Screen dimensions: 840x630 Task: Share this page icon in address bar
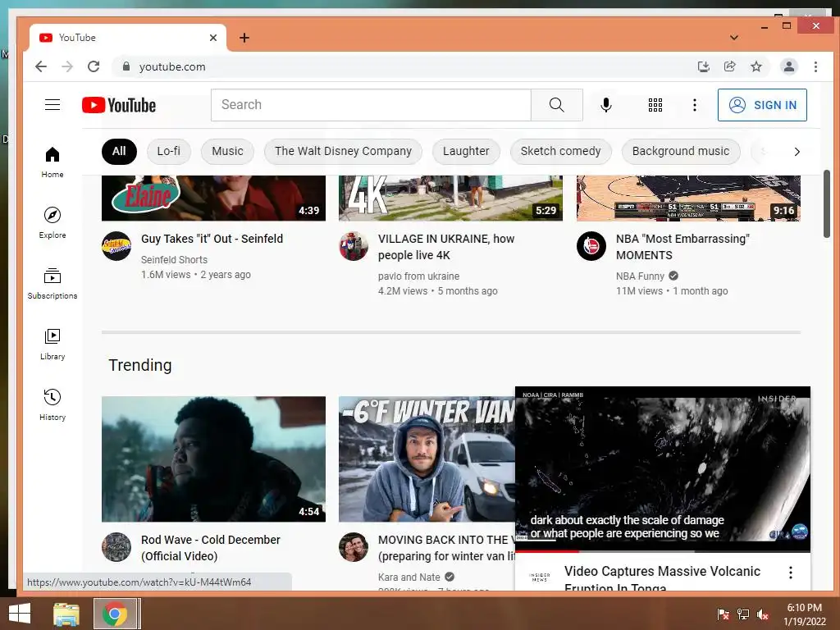(x=729, y=66)
